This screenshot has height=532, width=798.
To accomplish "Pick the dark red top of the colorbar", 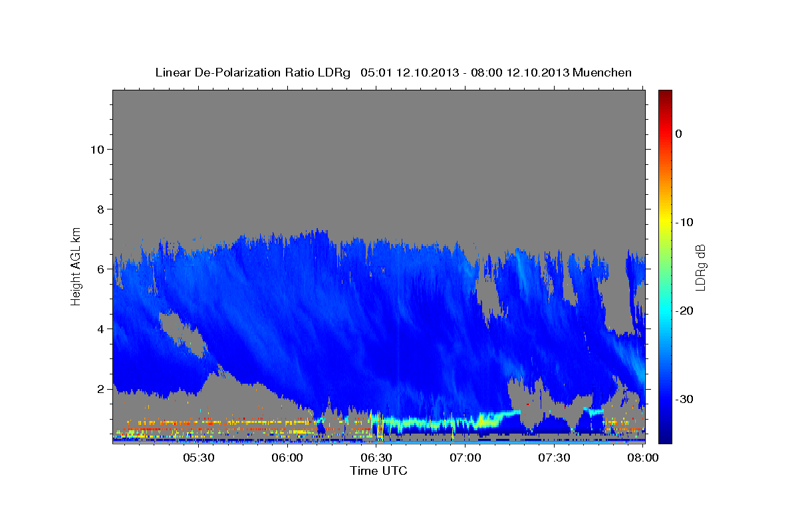I will pyautogui.click(x=665, y=96).
